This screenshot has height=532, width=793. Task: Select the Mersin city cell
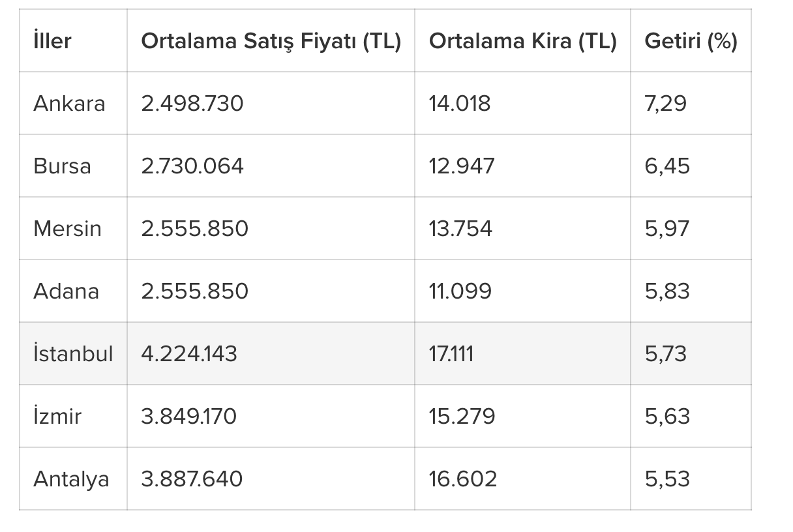click(67, 229)
